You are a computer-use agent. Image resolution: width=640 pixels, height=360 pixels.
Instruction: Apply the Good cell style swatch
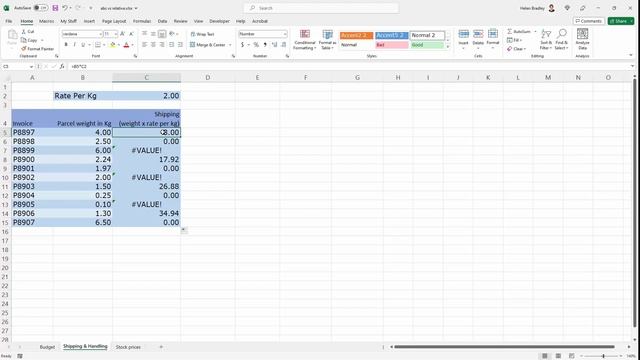(427, 45)
